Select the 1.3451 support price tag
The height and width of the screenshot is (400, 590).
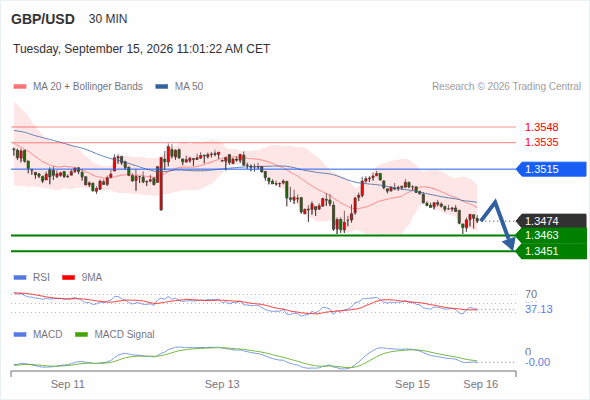[551, 251]
